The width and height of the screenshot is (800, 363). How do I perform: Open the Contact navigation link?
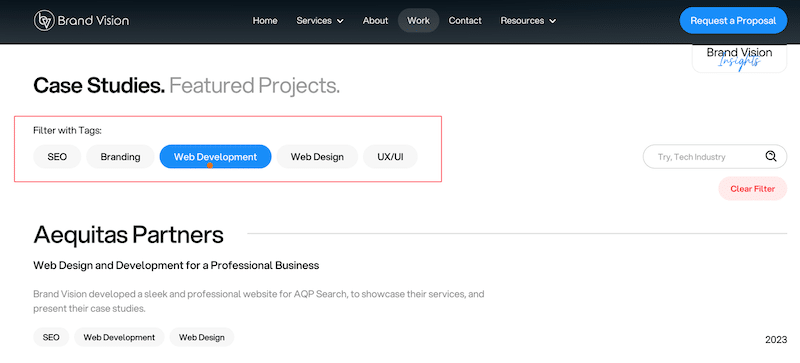point(465,20)
